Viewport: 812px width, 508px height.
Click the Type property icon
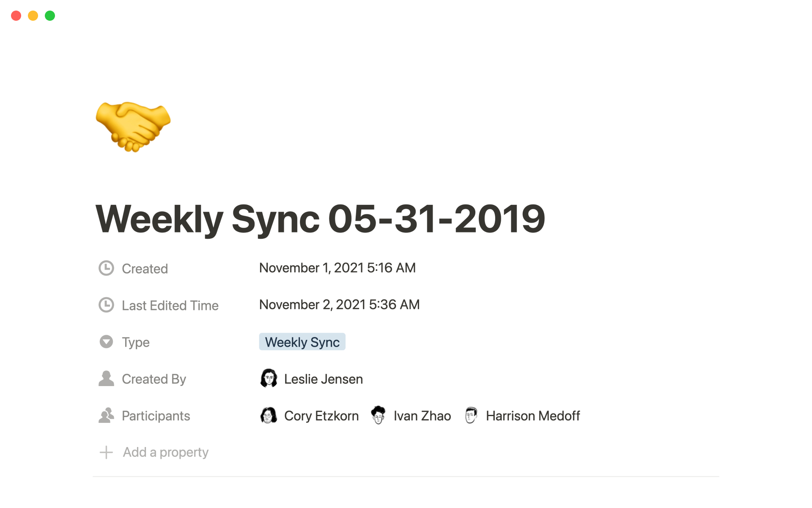tap(107, 341)
